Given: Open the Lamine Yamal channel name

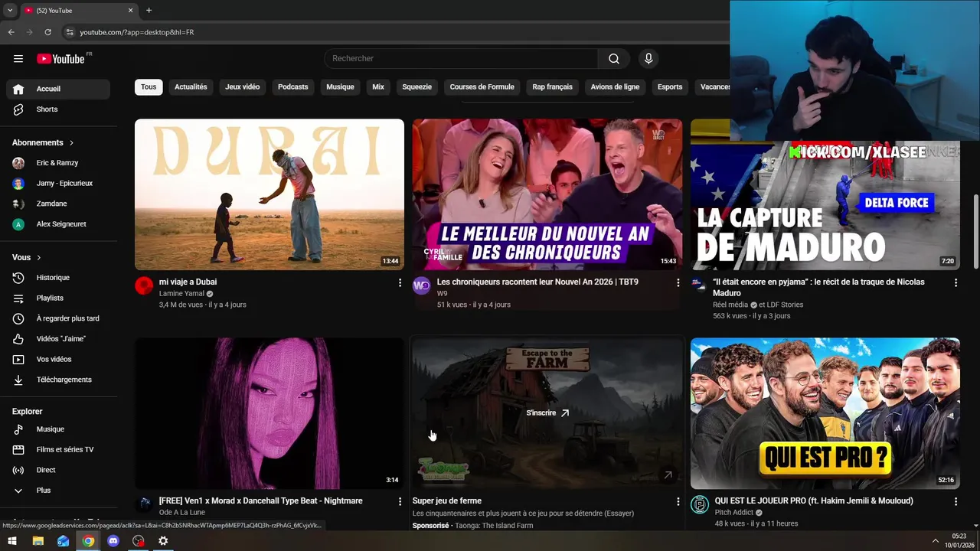Looking at the screenshot, I should point(181,293).
